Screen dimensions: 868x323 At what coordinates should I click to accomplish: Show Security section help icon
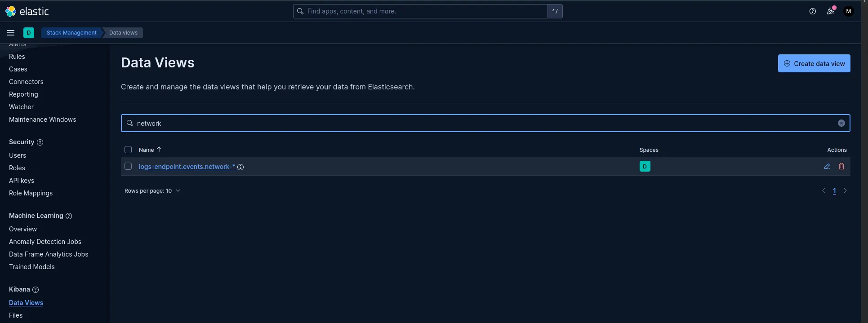point(40,142)
